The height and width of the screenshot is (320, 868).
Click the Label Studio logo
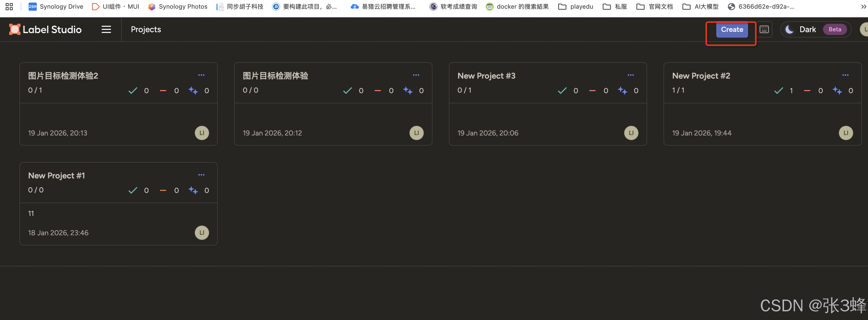(45, 29)
